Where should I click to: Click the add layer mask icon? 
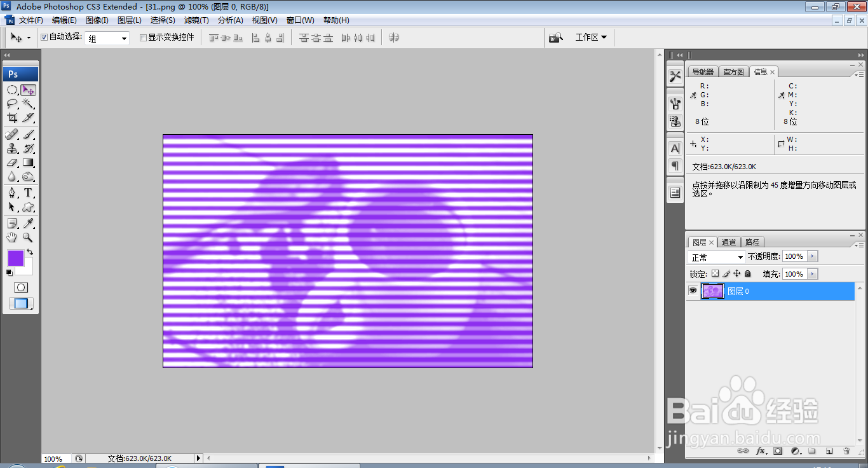coord(778,451)
